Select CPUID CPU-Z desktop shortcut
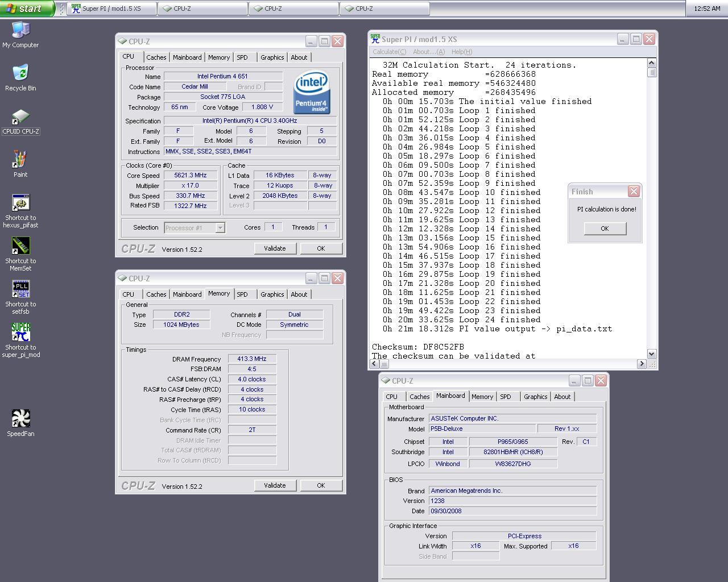The width and height of the screenshot is (728, 582). click(x=20, y=122)
